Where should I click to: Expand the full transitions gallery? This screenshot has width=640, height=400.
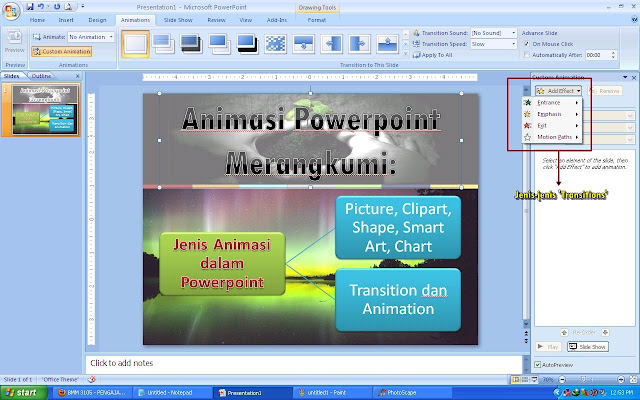(406, 53)
